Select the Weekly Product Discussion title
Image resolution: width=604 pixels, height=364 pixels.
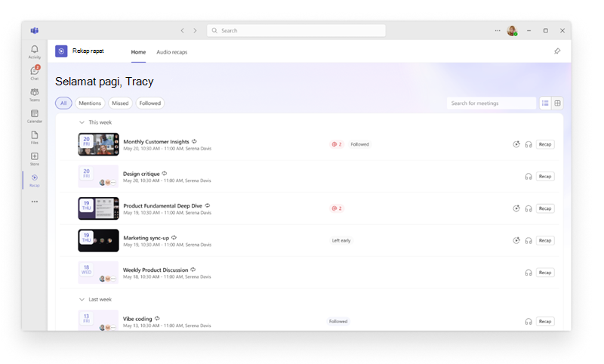pos(156,270)
